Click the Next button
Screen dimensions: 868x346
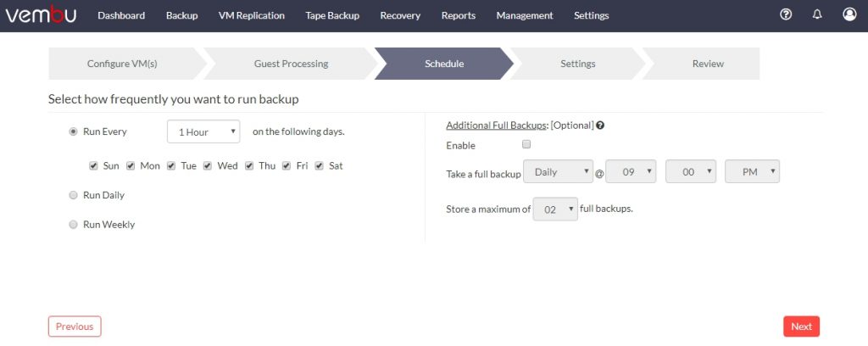click(x=802, y=326)
